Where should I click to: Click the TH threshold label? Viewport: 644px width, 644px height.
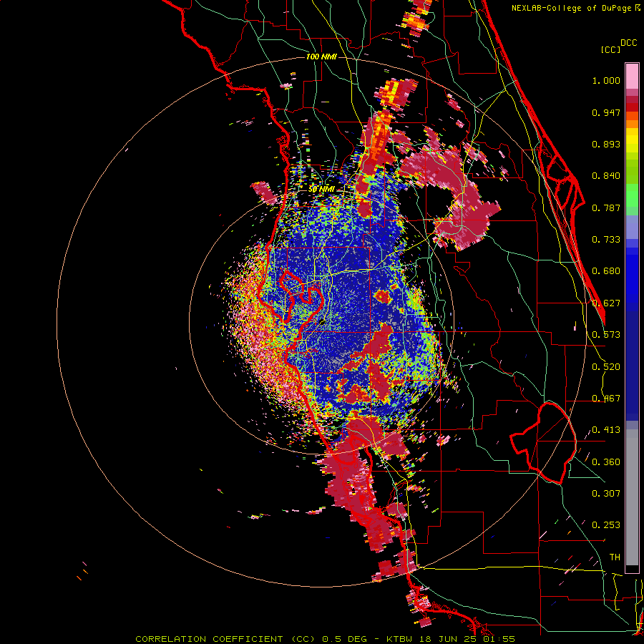pos(615,557)
